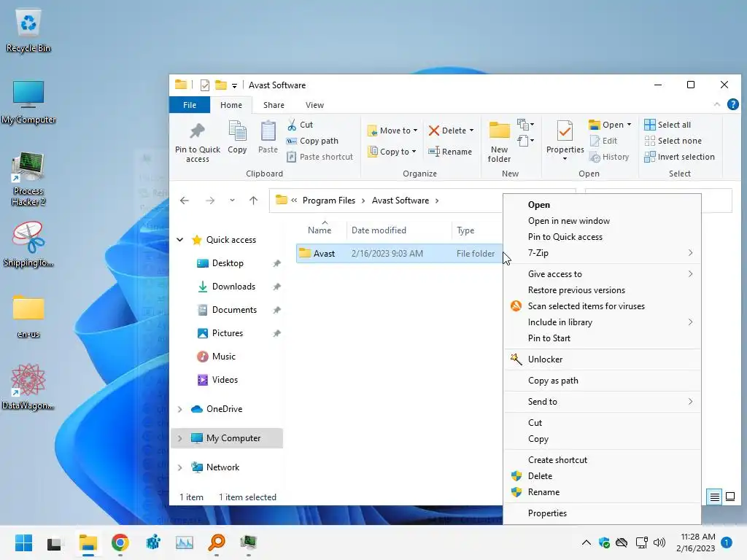Click the New folder icon
The image size is (747, 560).
(x=499, y=130)
